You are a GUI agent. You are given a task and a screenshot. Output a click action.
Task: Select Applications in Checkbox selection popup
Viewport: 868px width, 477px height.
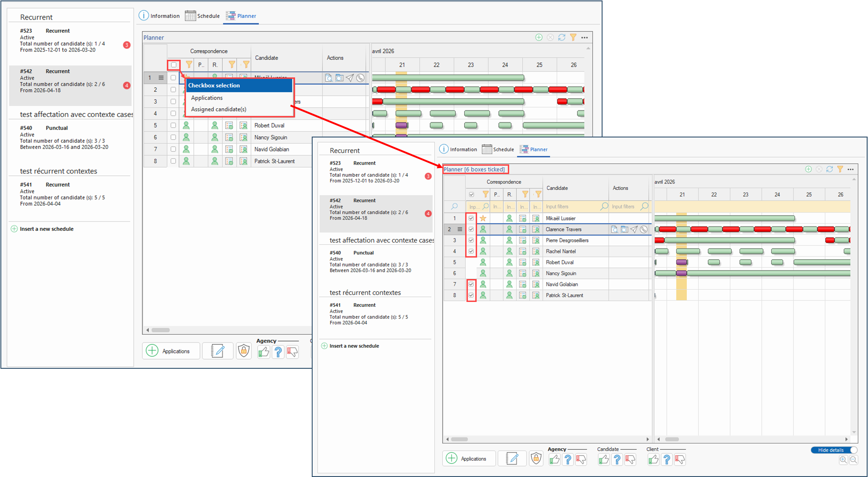pyautogui.click(x=207, y=98)
